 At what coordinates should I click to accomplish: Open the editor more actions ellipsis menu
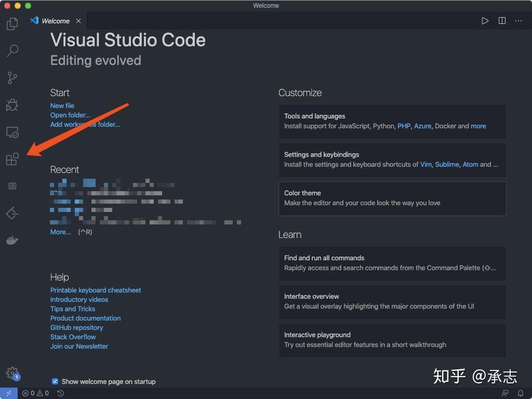pyautogui.click(x=518, y=21)
